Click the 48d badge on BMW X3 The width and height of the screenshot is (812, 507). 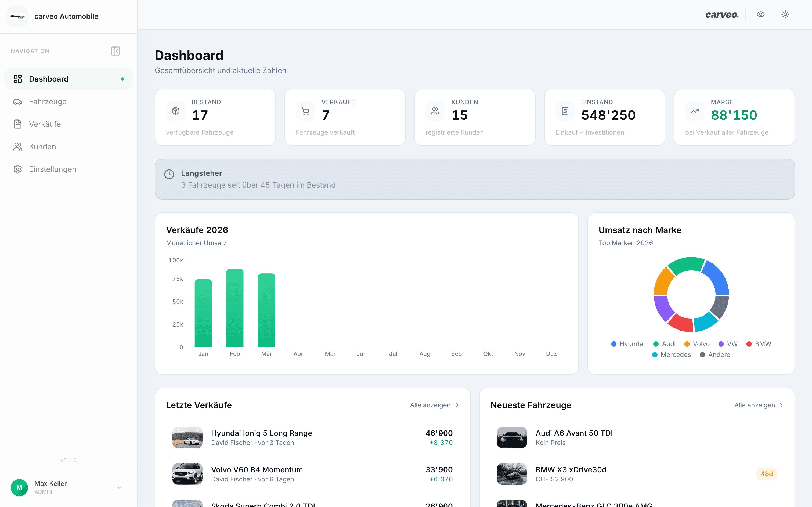pyautogui.click(x=767, y=474)
